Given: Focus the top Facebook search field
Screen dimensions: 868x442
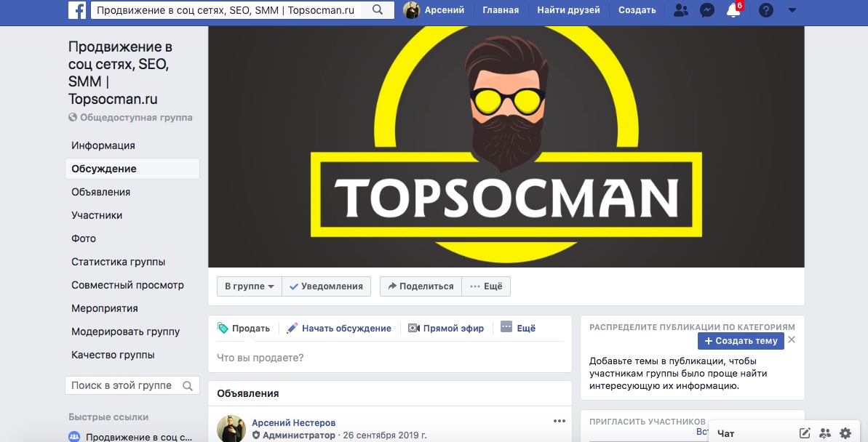Looking at the screenshot, I should 226,10.
